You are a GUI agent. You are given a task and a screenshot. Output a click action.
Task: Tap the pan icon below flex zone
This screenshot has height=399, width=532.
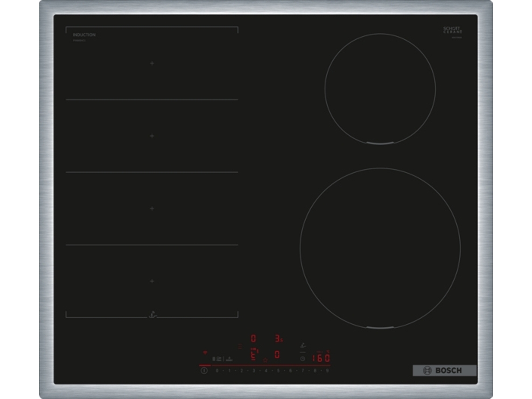click(152, 315)
